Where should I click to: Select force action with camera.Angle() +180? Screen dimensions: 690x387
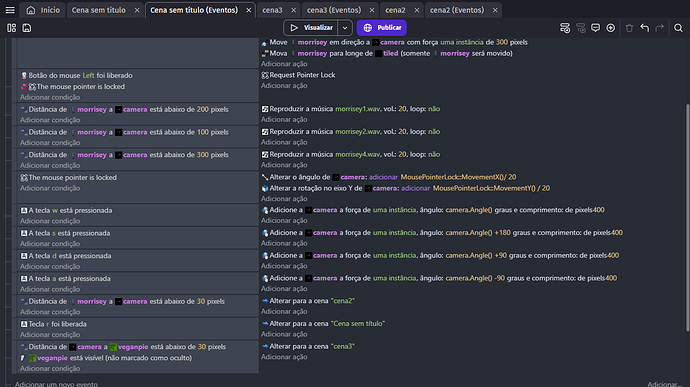click(442, 232)
